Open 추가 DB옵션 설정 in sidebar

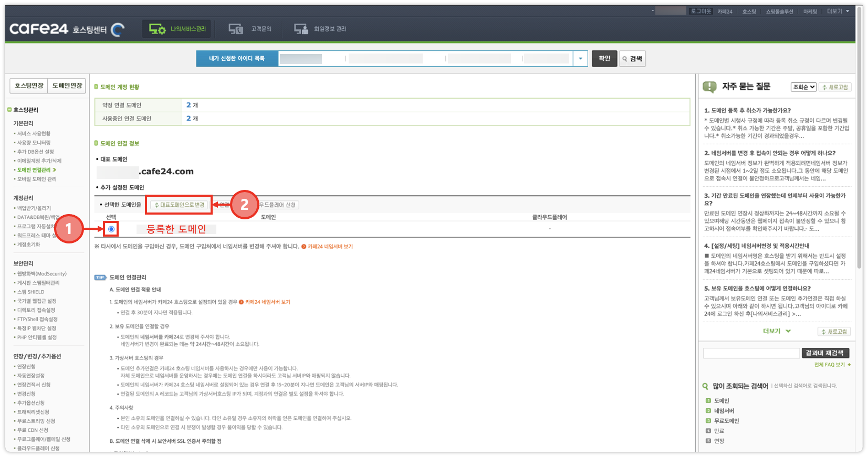(35, 152)
